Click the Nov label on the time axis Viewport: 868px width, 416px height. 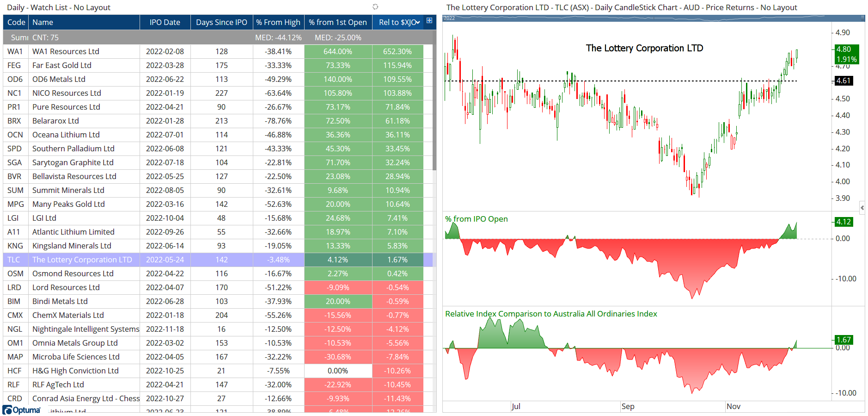734,406
